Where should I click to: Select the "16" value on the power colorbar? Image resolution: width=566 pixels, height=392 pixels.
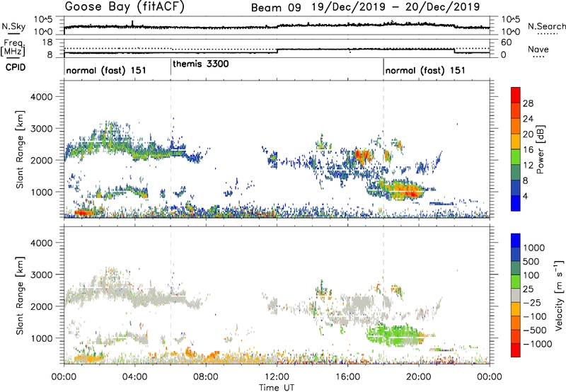point(528,150)
